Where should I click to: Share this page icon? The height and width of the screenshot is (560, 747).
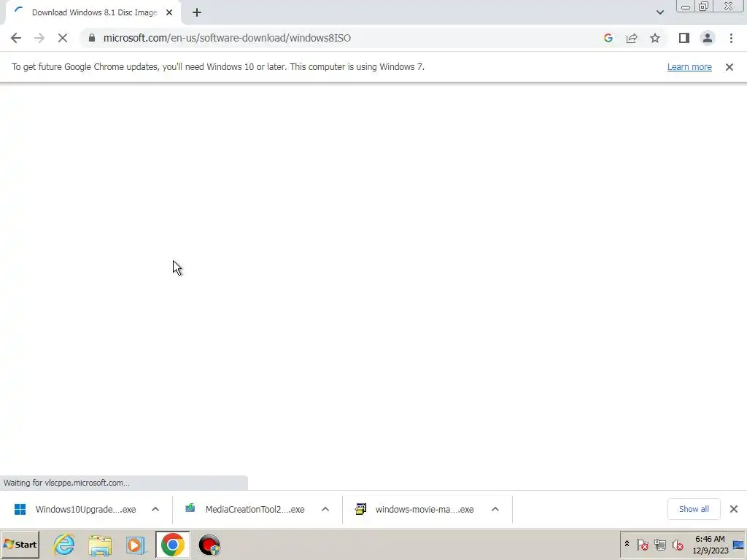pyautogui.click(x=632, y=38)
